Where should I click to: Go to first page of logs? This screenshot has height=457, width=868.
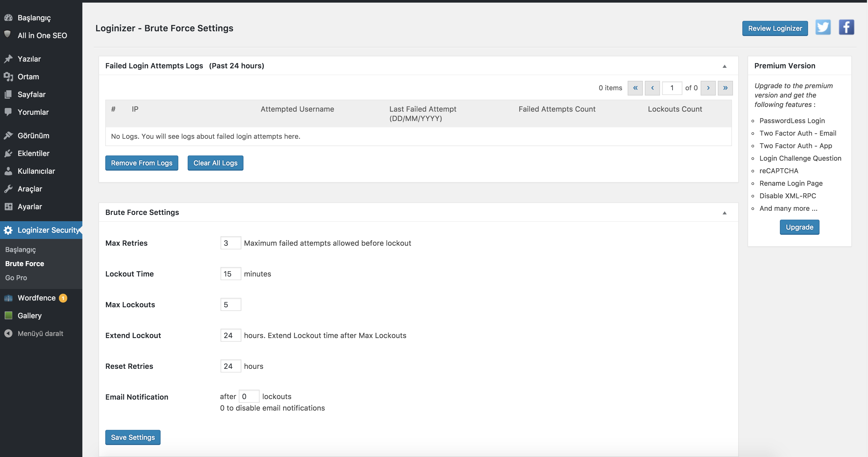click(x=635, y=88)
